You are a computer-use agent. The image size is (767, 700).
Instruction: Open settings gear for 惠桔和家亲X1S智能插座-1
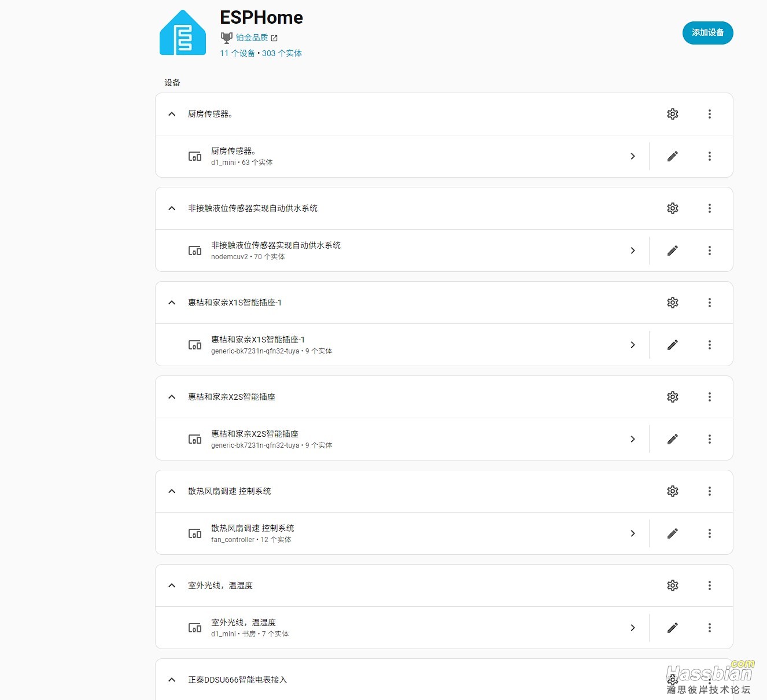pyautogui.click(x=672, y=303)
